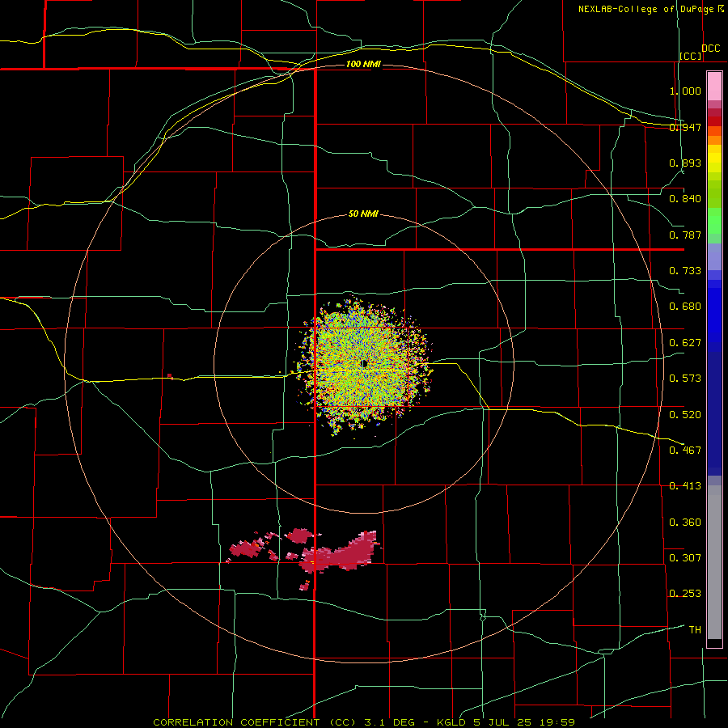This screenshot has height=728, width=728.
Task: Click the 0.893 legend value
Action: point(685,163)
